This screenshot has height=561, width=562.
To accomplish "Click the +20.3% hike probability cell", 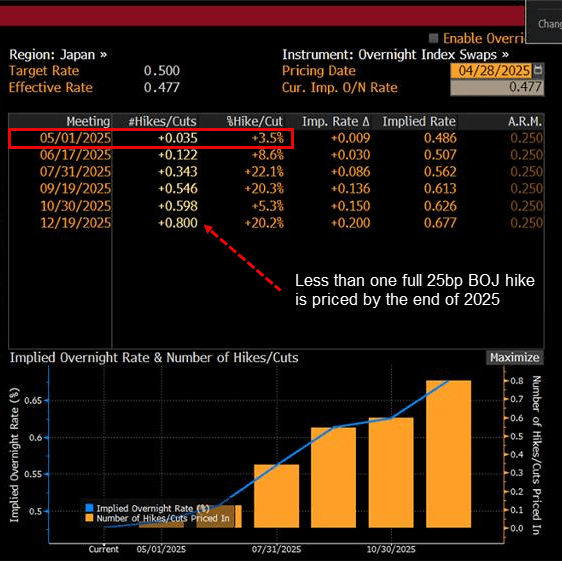I will pyautogui.click(x=264, y=189).
